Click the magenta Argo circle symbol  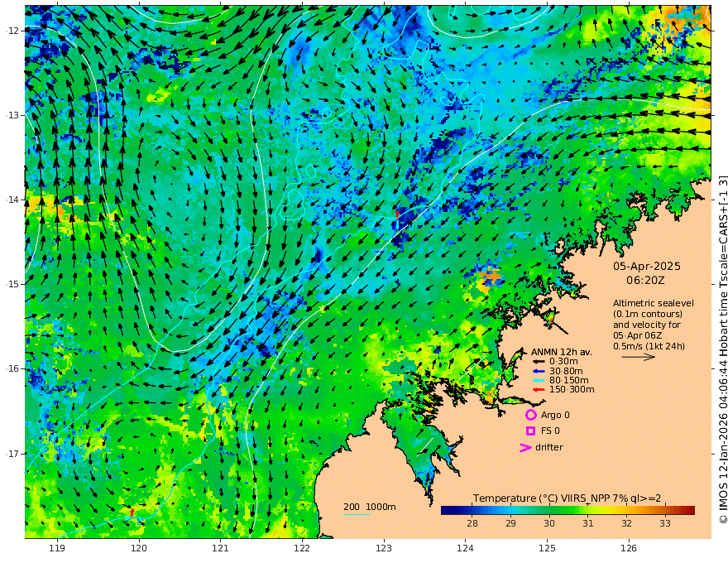(530, 415)
